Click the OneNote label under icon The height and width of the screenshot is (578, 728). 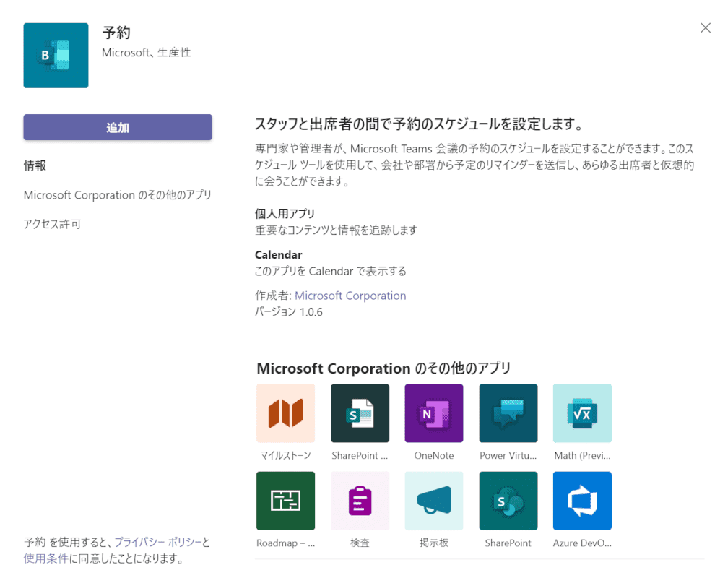(x=433, y=455)
